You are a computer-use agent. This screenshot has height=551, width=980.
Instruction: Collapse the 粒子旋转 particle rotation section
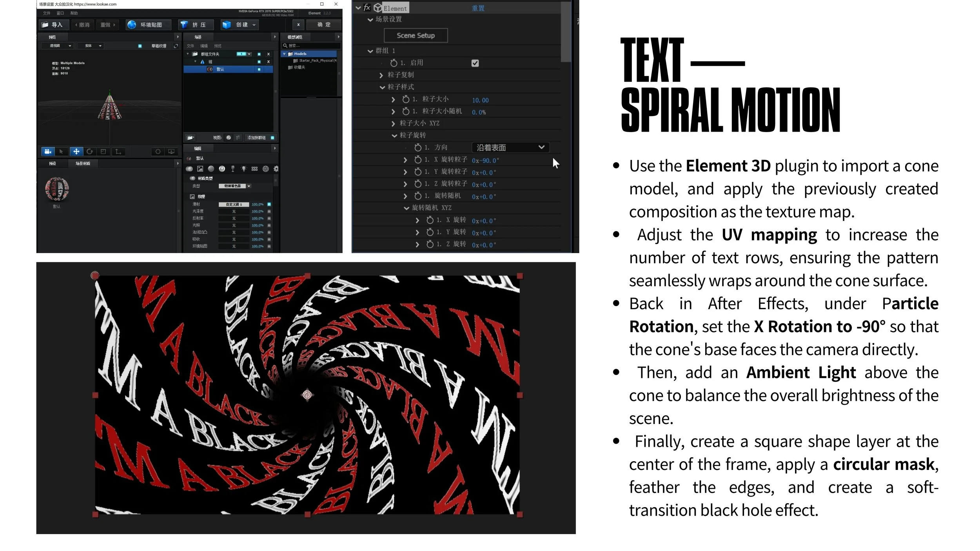click(394, 136)
